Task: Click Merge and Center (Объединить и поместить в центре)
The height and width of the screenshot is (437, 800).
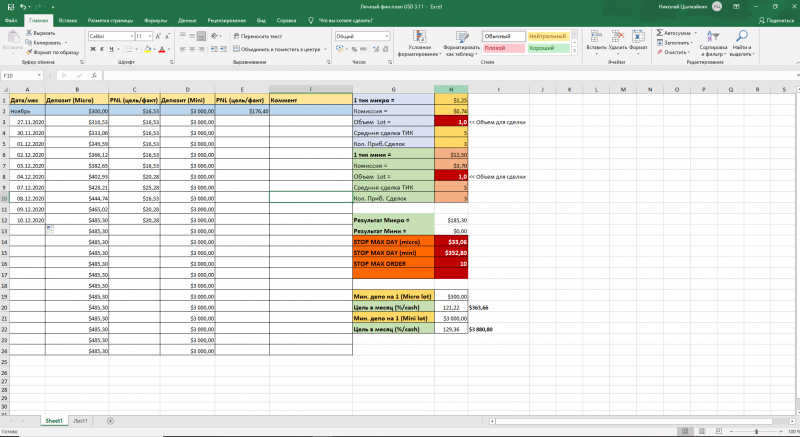Action: [x=277, y=49]
